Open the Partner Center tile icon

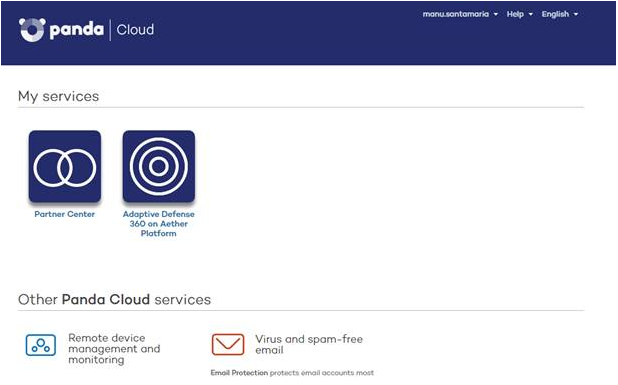(x=65, y=166)
